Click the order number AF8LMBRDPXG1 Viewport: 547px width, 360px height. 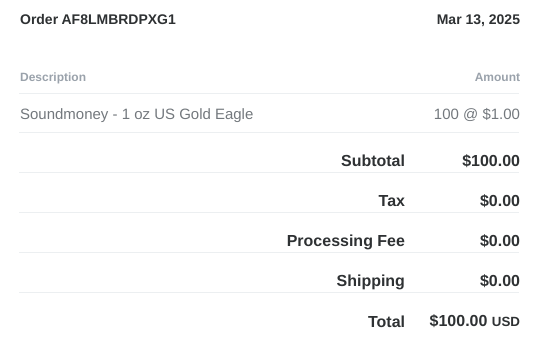click(119, 20)
